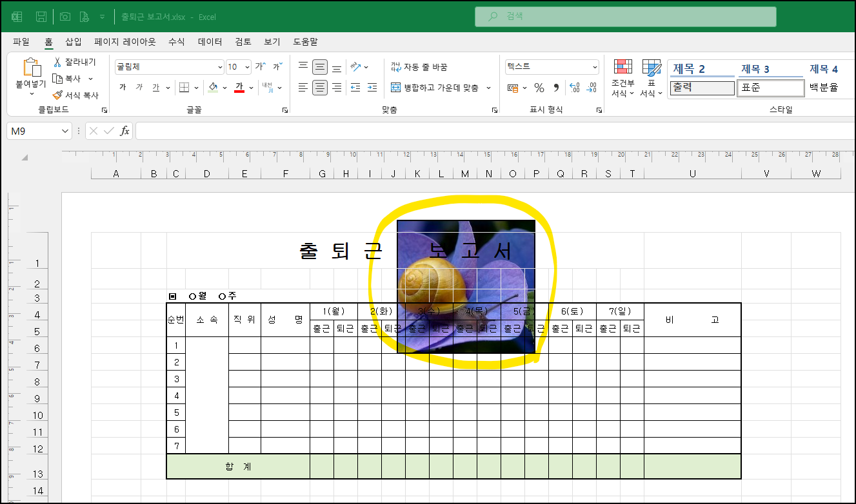Center text horizontally
This screenshot has height=504, width=856.
pyautogui.click(x=320, y=88)
